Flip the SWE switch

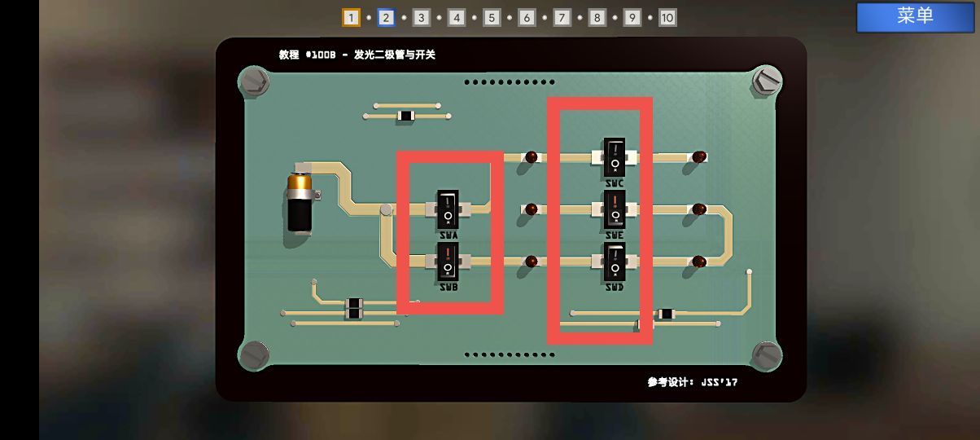point(615,210)
